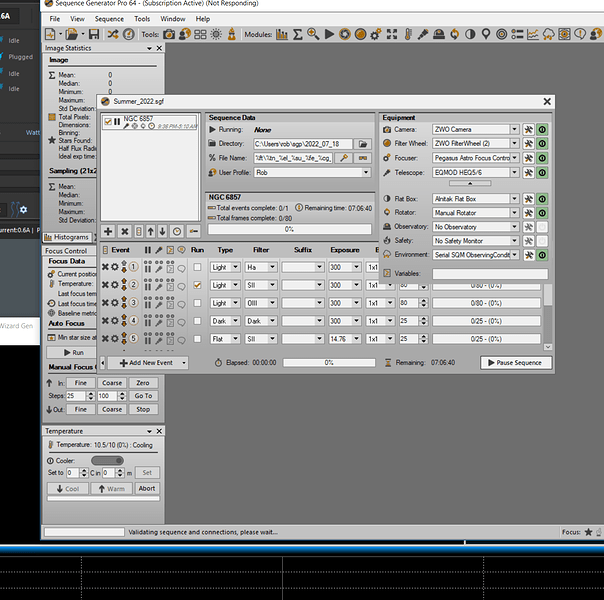
Task: Open the Image Statistics sigma module icon
Action: pyautogui.click(x=297, y=34)
